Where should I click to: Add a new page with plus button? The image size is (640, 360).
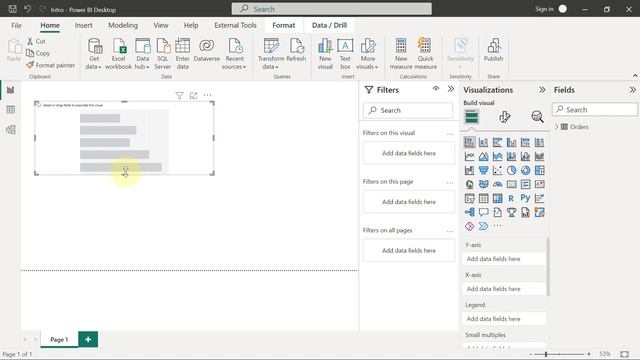[88, 339]
